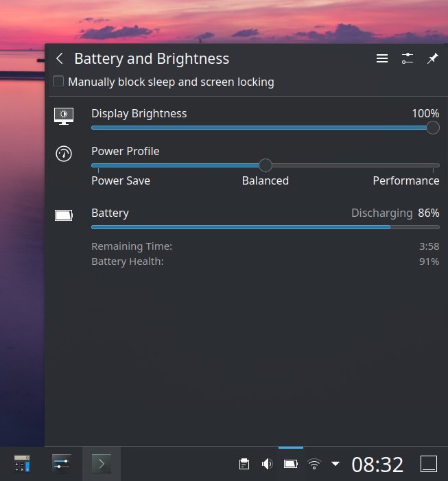Viewport: 448px width, 481px height.
Task: Click the 08:32 clock
Action: click(x=377, y=465)
